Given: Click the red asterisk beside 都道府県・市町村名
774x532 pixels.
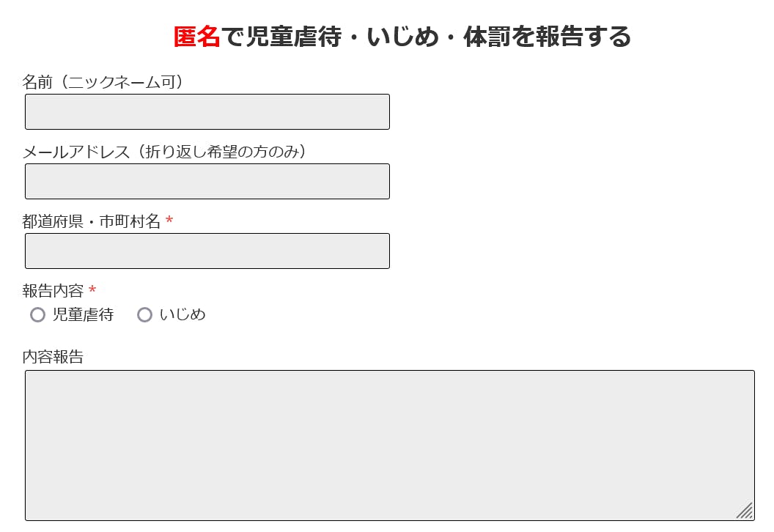Looking at the screenshot, I should pyautogui.click(x=169, y=222).
